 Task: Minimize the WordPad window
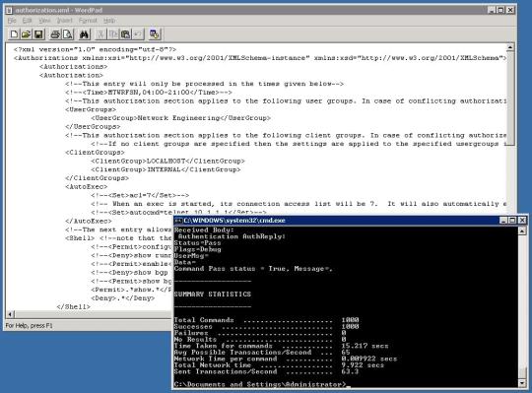click(492, 10)
